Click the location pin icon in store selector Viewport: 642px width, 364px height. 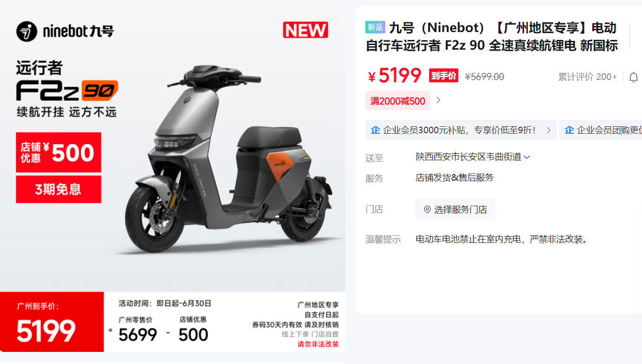[427, 209]
